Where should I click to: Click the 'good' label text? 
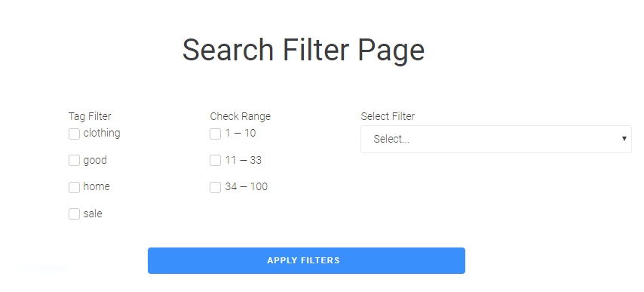[95, 160]
